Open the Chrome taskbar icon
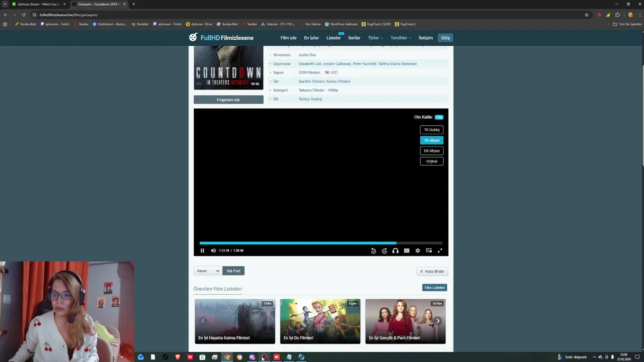 (227, 357)
